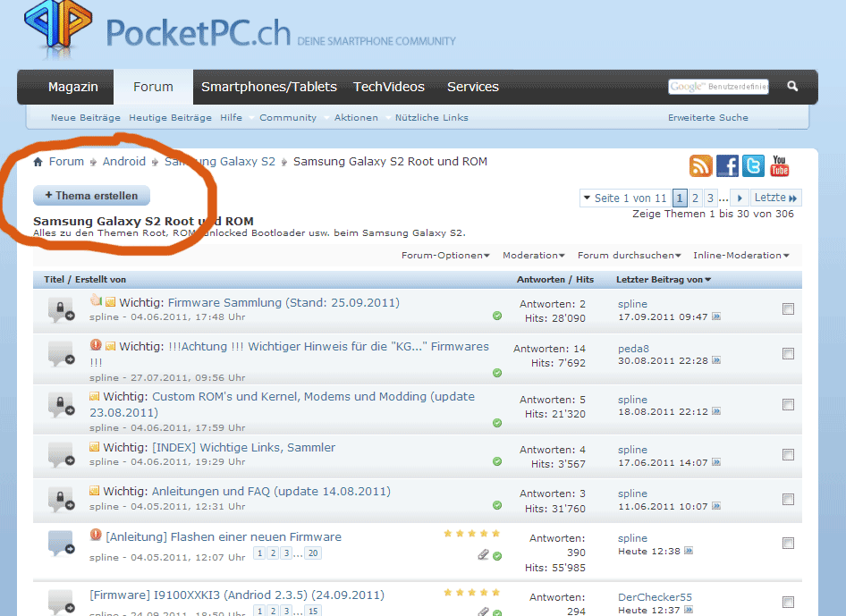Open the Hilfe submenu

[231, 118]
